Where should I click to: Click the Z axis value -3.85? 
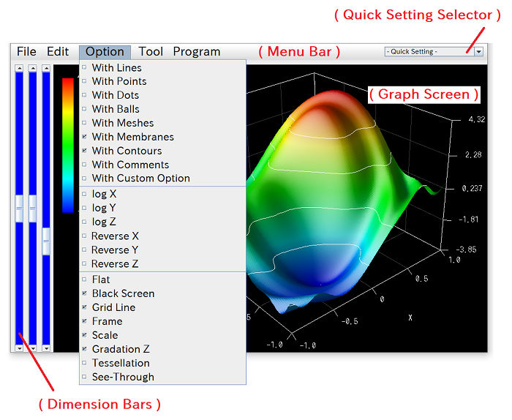click(467, 250)
